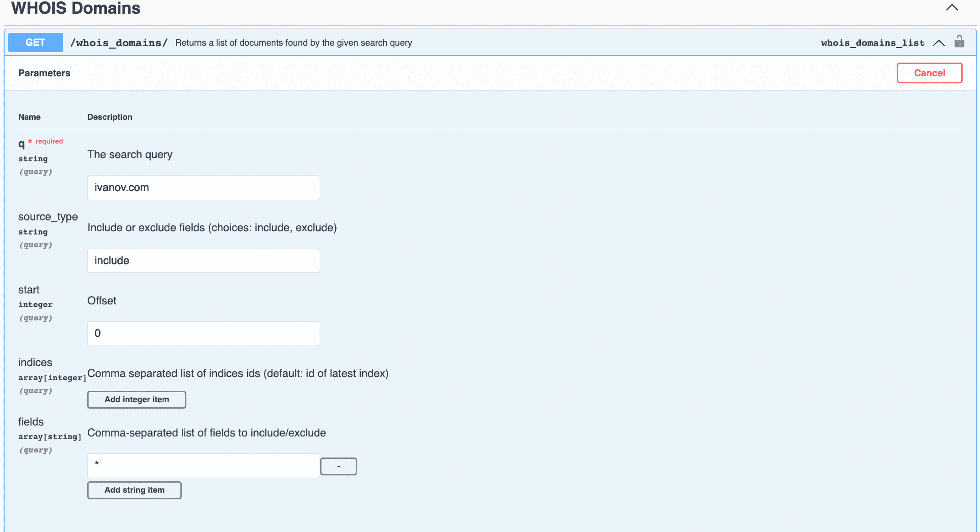
Task: Click the q required parameter label
Action: [x=21, y=144]
